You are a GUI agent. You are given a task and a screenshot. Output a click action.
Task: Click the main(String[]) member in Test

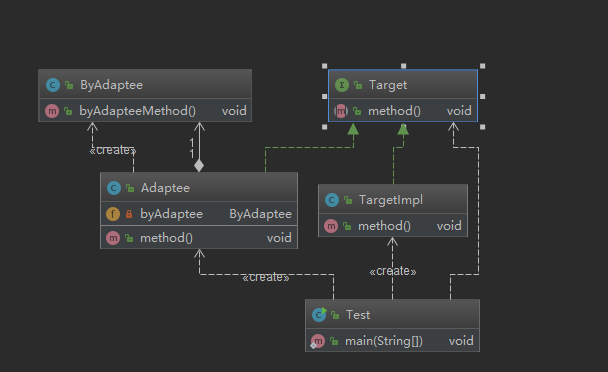click(384, 341)
